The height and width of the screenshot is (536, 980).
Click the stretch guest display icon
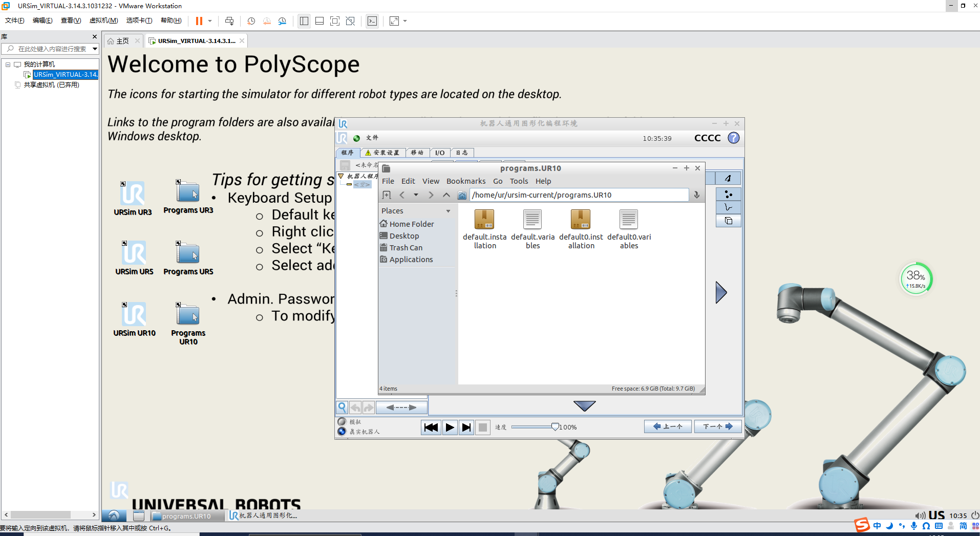394,21
